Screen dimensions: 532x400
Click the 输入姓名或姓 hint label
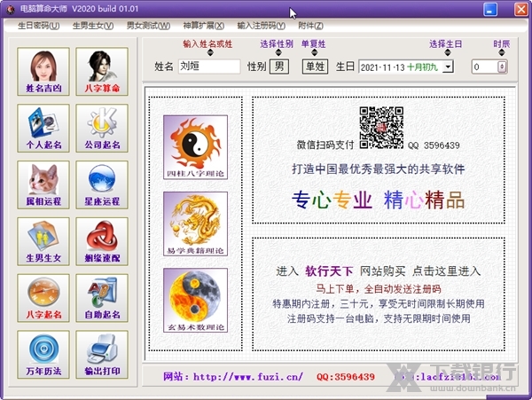tap(207, 43)
